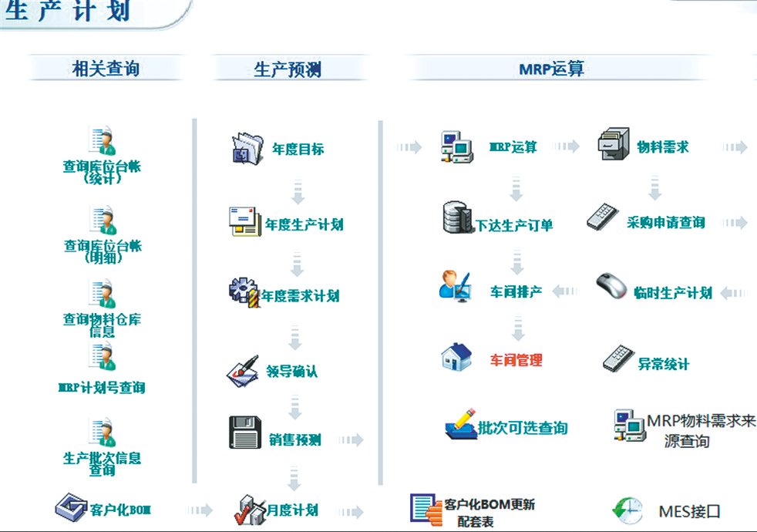
Task: Click the 临时生产计划 mouse icon
Action: click(x=614, y=287)
